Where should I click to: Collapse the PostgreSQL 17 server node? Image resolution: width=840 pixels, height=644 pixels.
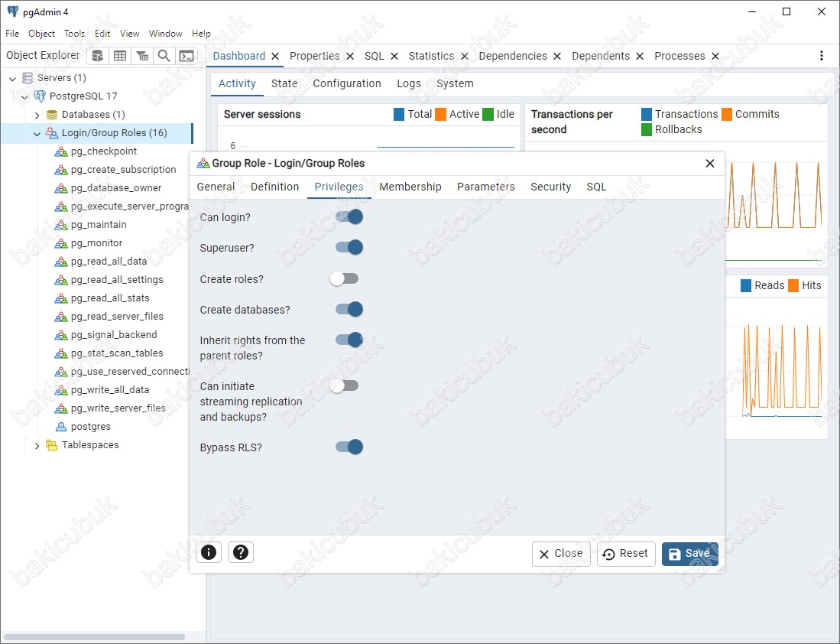(24, 97)
